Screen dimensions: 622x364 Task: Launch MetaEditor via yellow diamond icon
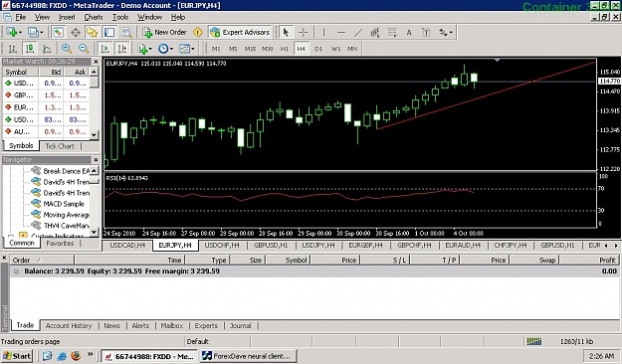tap(198, 32)
